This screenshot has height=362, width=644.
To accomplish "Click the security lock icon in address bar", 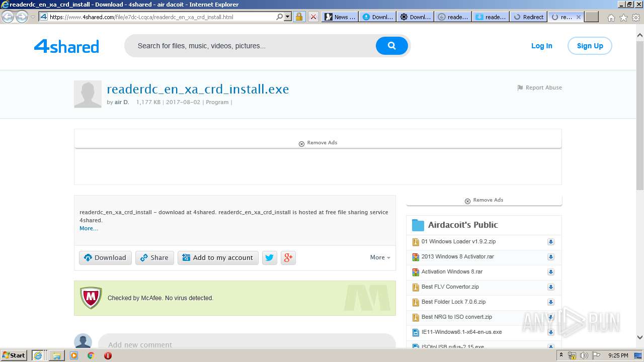I will [299, 17].
